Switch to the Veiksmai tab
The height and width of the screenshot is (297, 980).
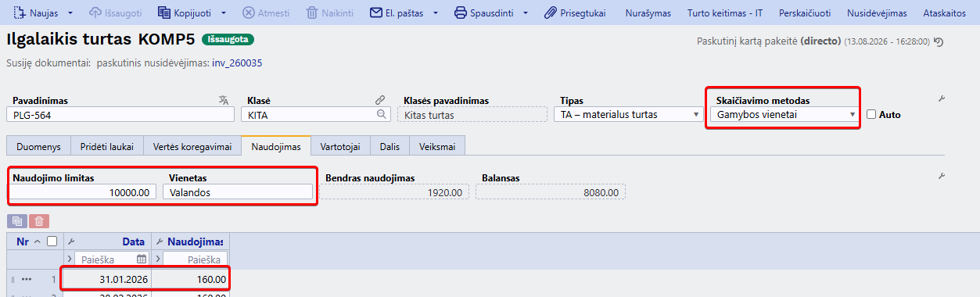click(x=438, y=146)
